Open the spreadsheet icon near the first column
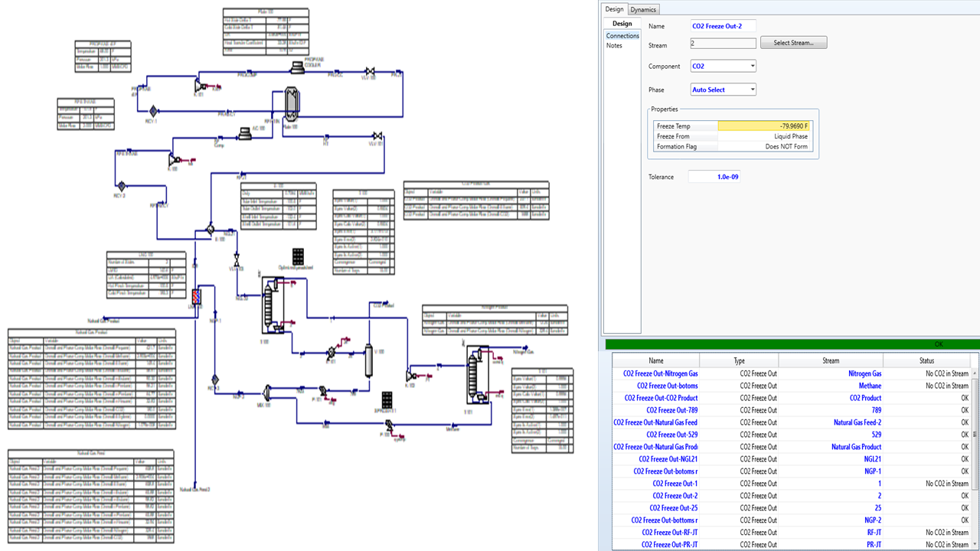 [x=298, y=255]
